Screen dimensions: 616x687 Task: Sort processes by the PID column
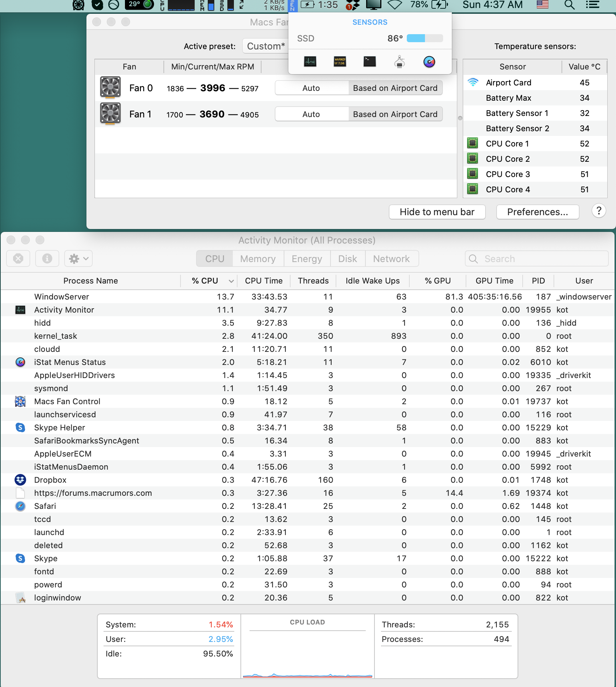tap(538, 281)
